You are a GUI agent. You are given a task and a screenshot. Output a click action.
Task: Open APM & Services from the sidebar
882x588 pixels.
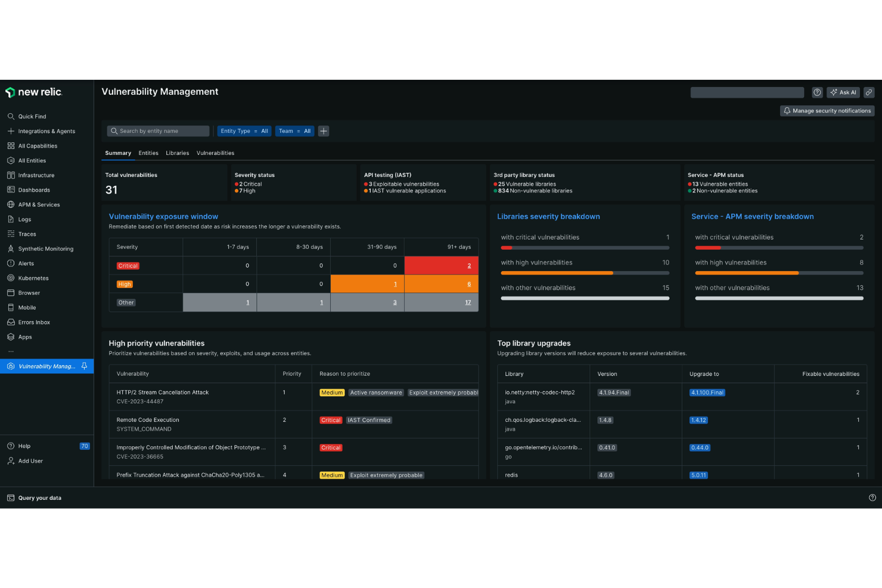tap(39, 204)
